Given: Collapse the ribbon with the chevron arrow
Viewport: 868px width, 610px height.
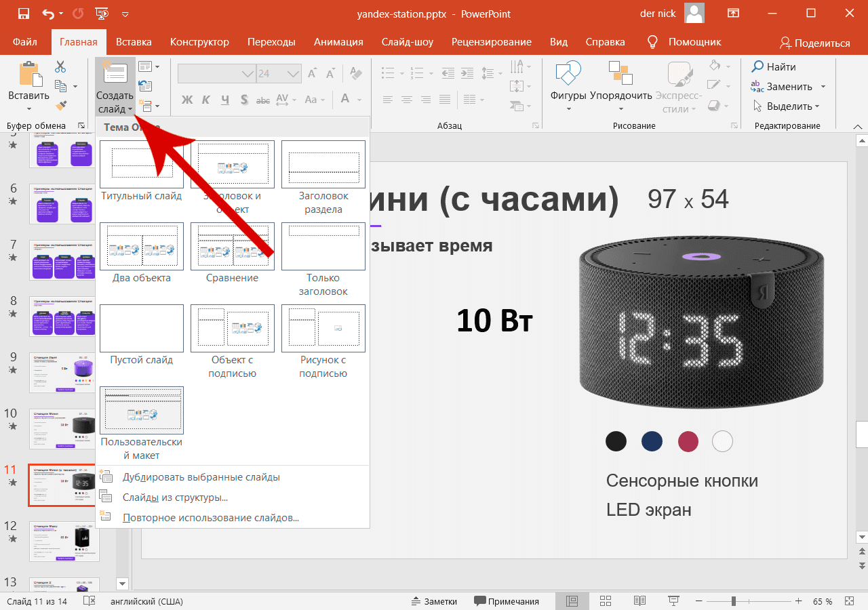Looking at the screenshot, I should pos(858,126).
